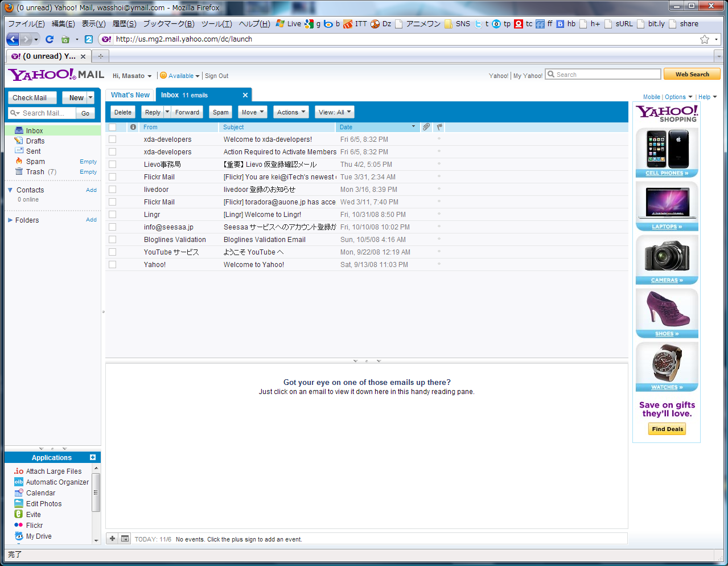
Task: Open the Actions dropdown
Action: tap(291, 112)
